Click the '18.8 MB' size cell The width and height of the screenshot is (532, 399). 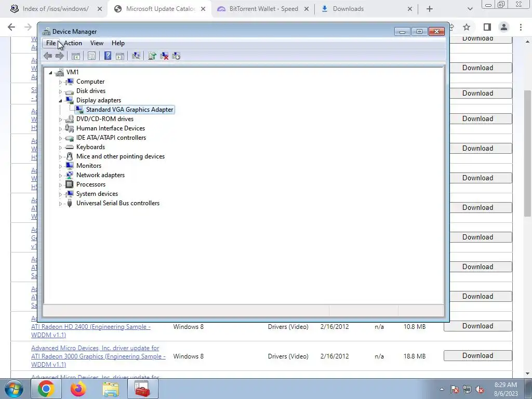414,356
